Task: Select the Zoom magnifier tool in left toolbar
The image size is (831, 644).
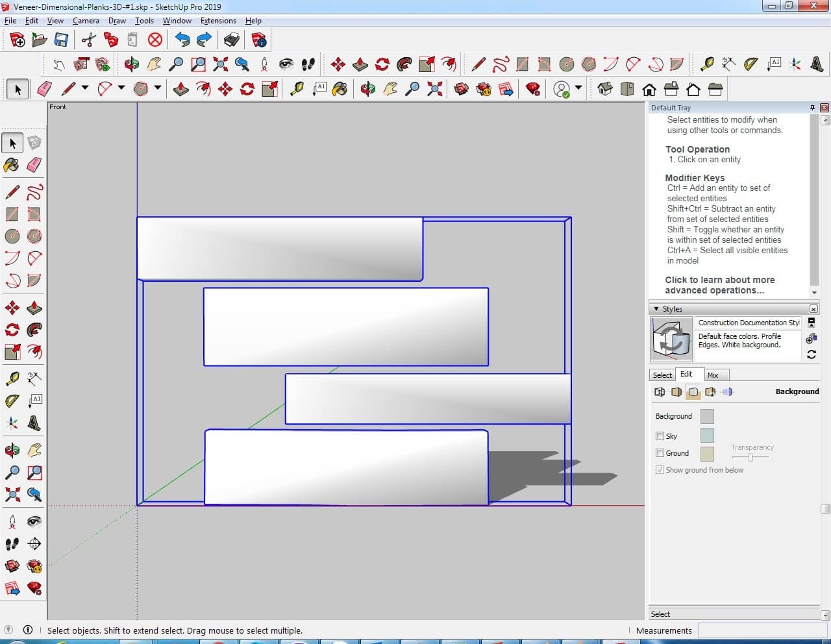Action: coord(12,473)
